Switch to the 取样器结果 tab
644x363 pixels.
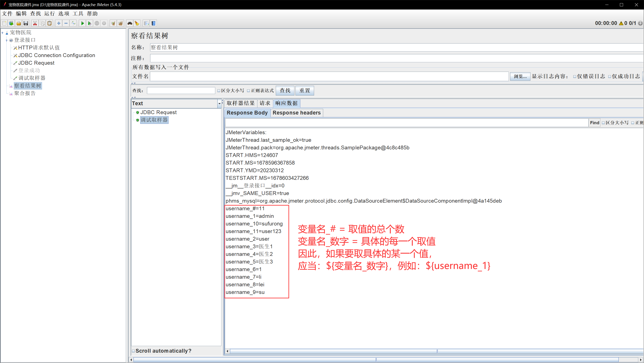[240, 103]
